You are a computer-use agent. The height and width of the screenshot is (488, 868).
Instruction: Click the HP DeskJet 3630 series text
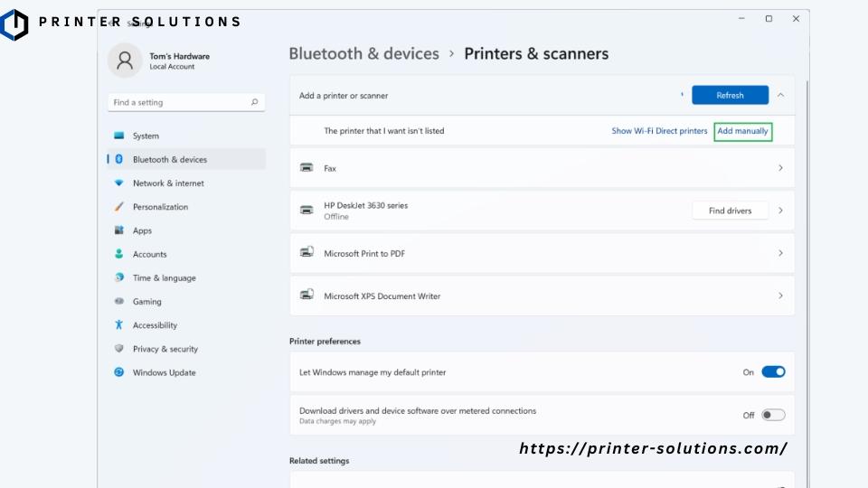tap(366, 205)
